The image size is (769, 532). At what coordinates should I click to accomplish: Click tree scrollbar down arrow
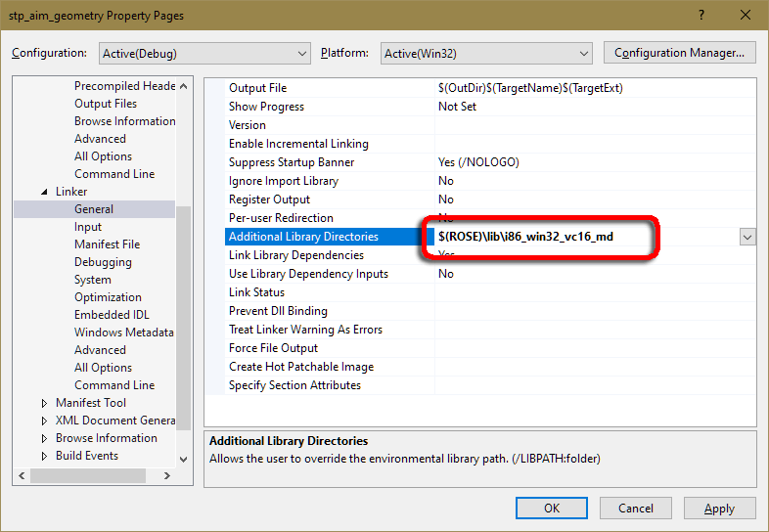(183, 460)
